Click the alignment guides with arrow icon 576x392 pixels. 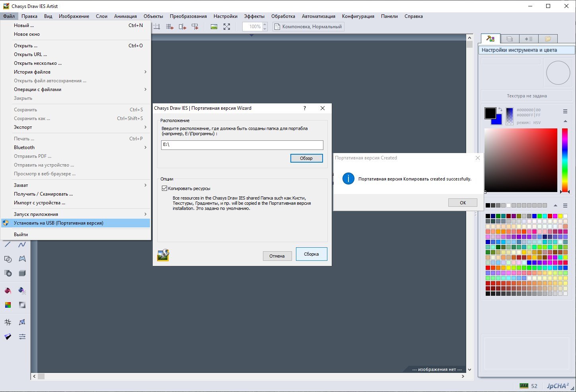195,27
